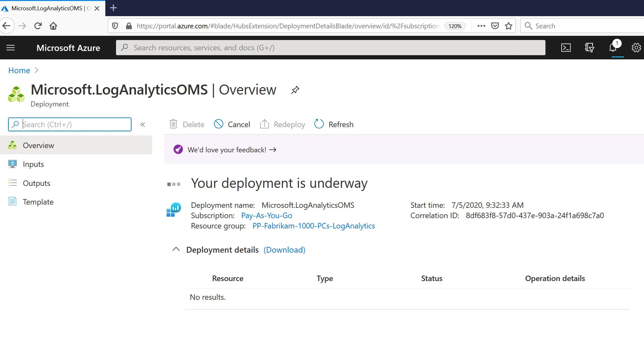Open the Pay-As-You-Go subscription link
Image resolution: width=644 pixels, height=364 pixels.
267,216
